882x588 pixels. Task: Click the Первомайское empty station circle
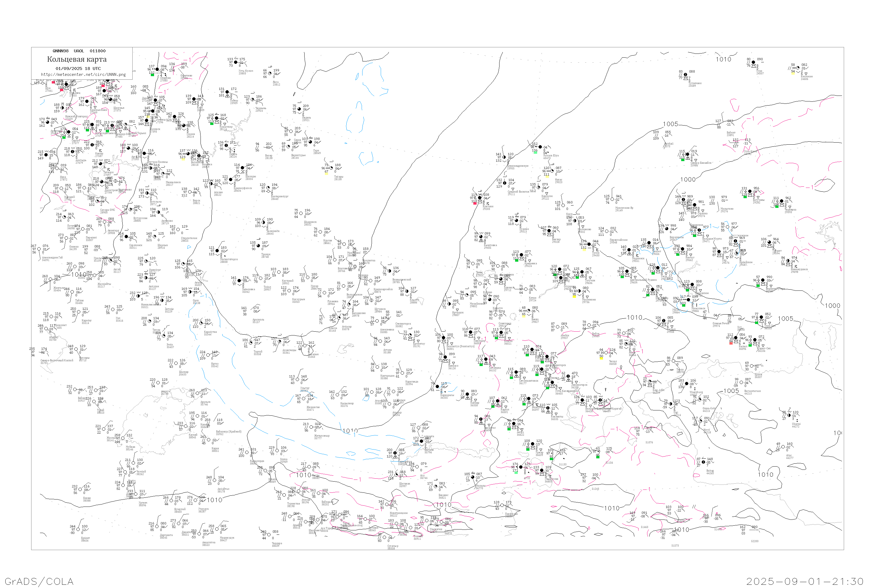607,232
